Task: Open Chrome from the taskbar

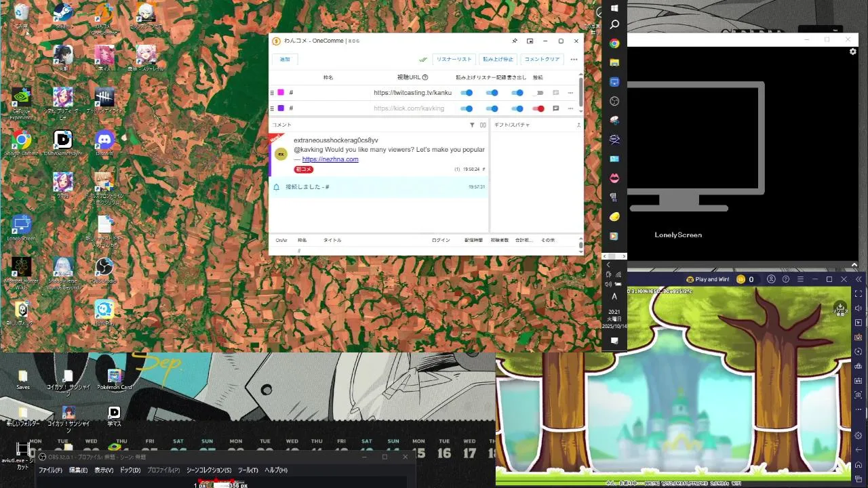Action: pyautogui.click(x=614, y=43)
